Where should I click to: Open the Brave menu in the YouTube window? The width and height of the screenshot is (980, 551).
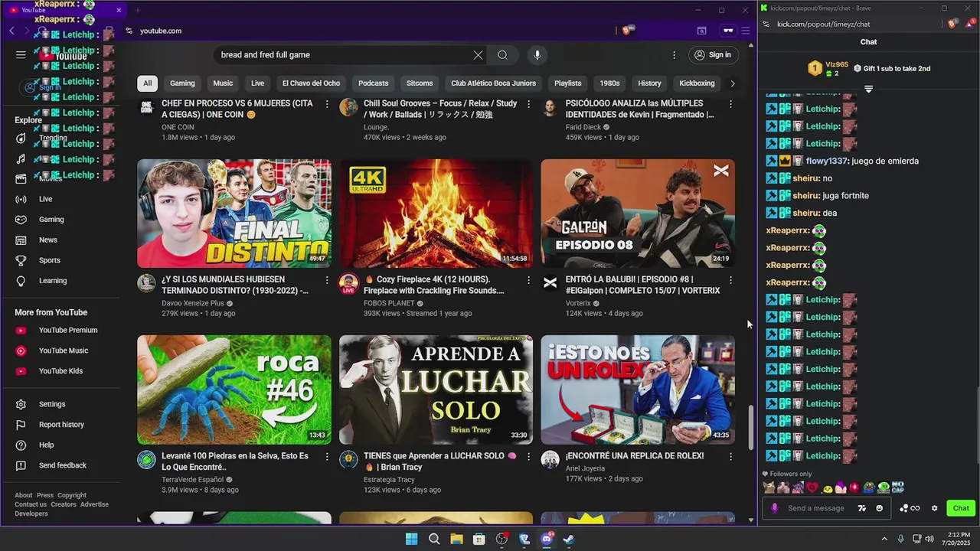click(745, 31)
